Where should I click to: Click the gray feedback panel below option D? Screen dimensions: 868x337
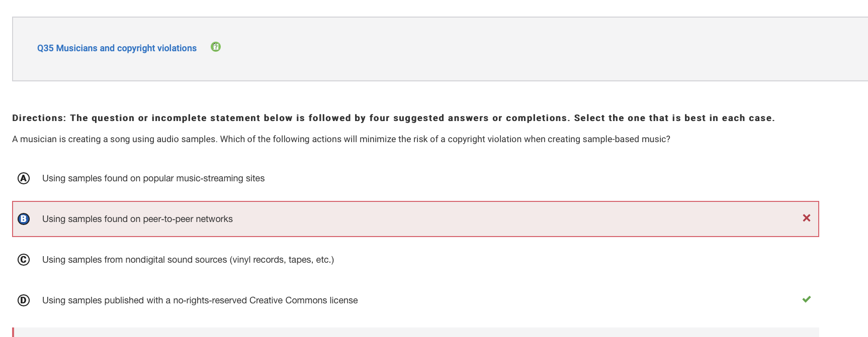point(416,332)
